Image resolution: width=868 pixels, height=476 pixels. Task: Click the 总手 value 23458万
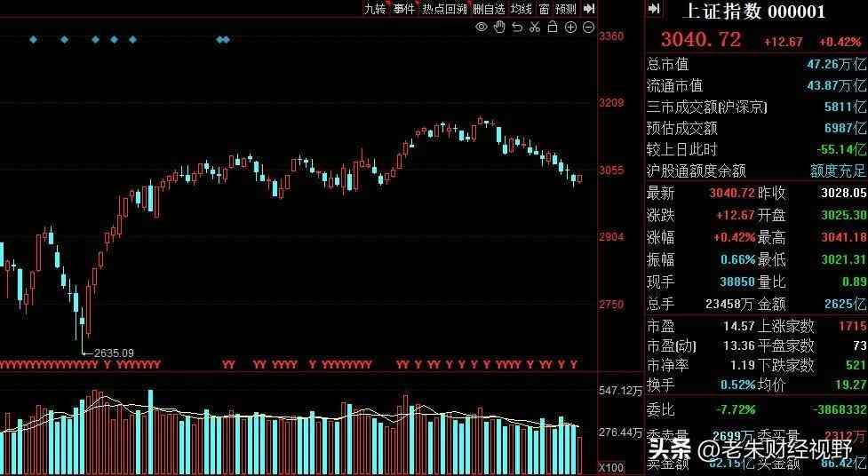[x=730, y=304]
